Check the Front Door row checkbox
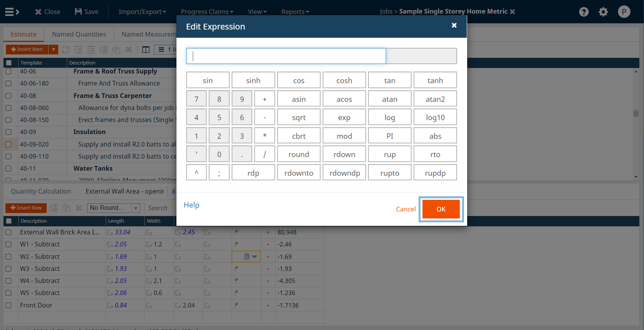Image resolution: width=644 pixels, height=330 pixels. coord(9,305)
